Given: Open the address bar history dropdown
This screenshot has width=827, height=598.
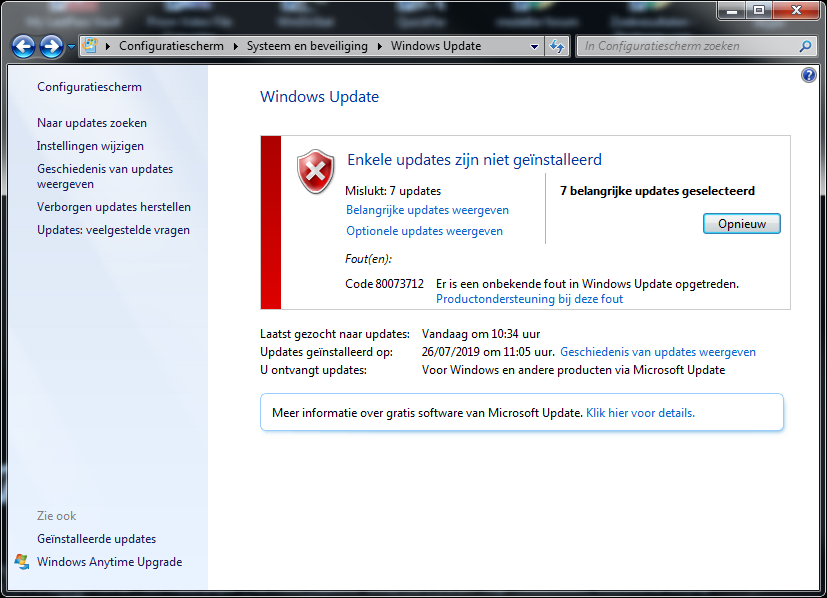Looking at the screenshot, I should pyautogui.click(x=534, y=46).
